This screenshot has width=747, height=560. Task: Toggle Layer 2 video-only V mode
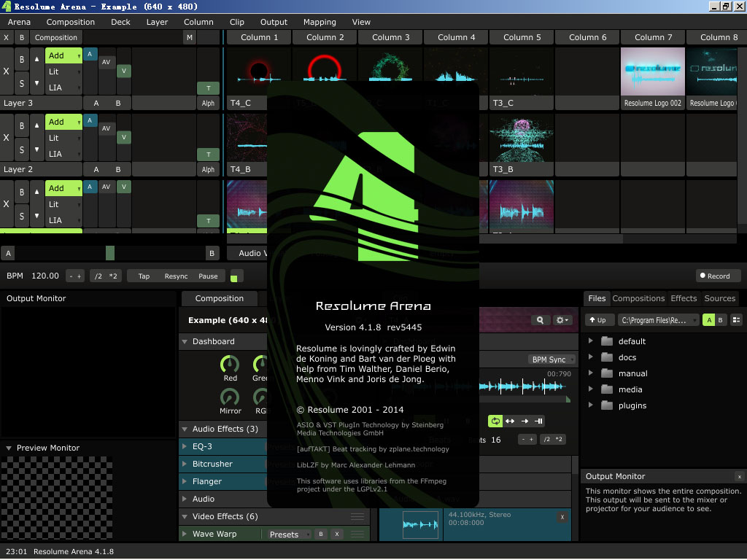point(124,137)
